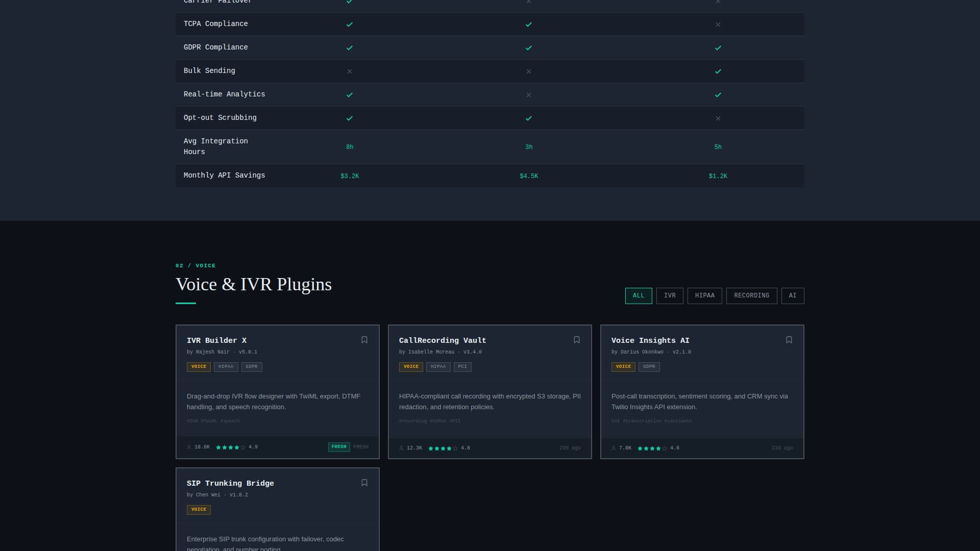Click the VOICE tag on SIP Trunking Bridge
The width and height of the screenshot is (980, 551).
(199, 510)
